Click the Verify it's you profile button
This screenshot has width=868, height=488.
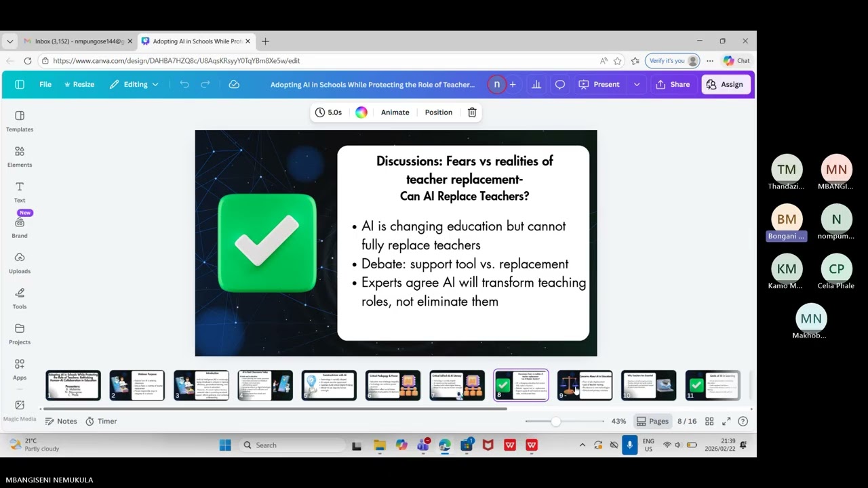coord(673,61)
